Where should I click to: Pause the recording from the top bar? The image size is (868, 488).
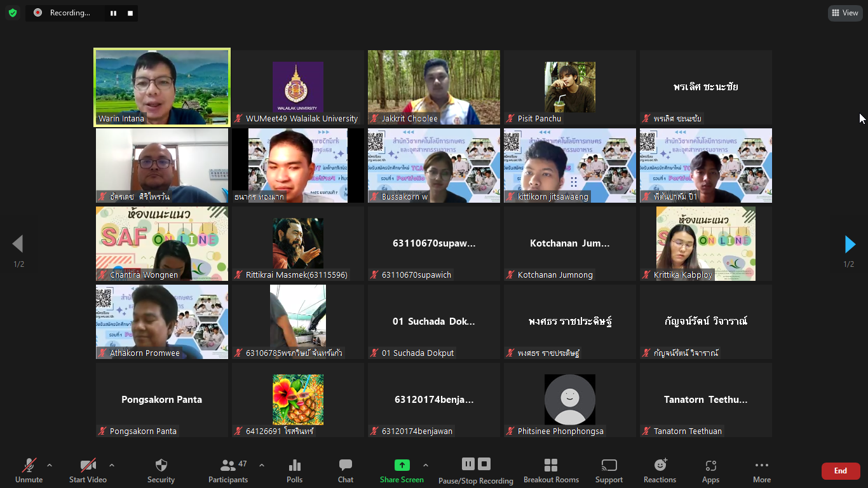(113, 13)
